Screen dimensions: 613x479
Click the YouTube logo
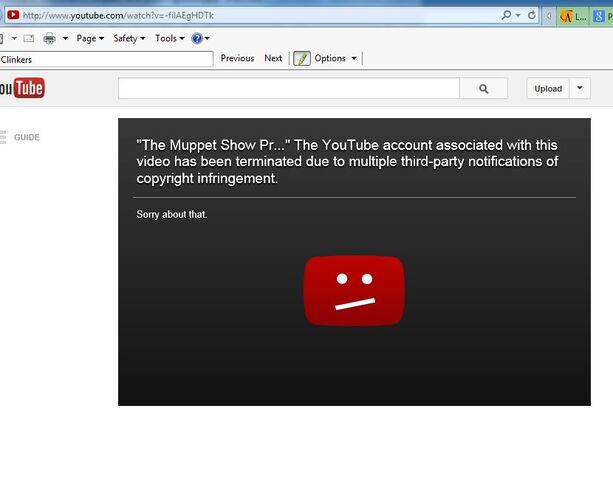[x=22, y=88]
